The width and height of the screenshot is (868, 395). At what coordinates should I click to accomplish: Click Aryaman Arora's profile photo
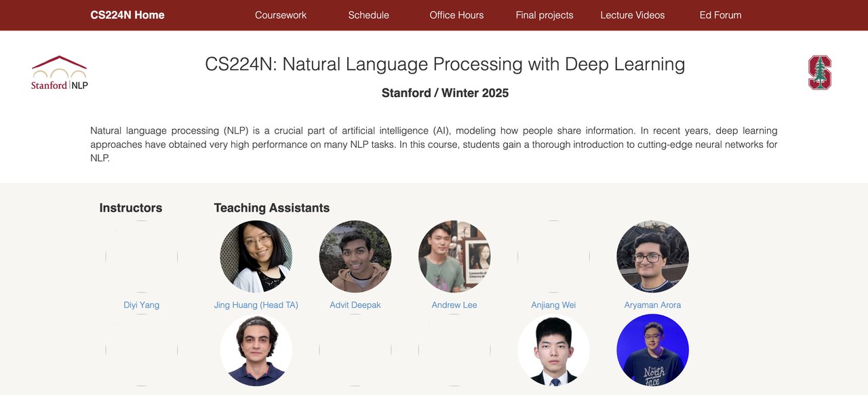pos(652,257)
